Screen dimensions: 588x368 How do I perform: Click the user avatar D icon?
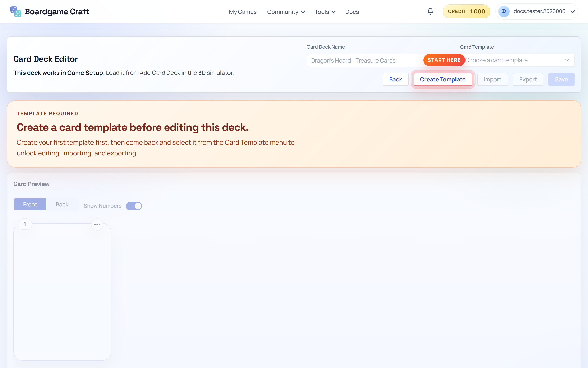click(x=504, y=11)
